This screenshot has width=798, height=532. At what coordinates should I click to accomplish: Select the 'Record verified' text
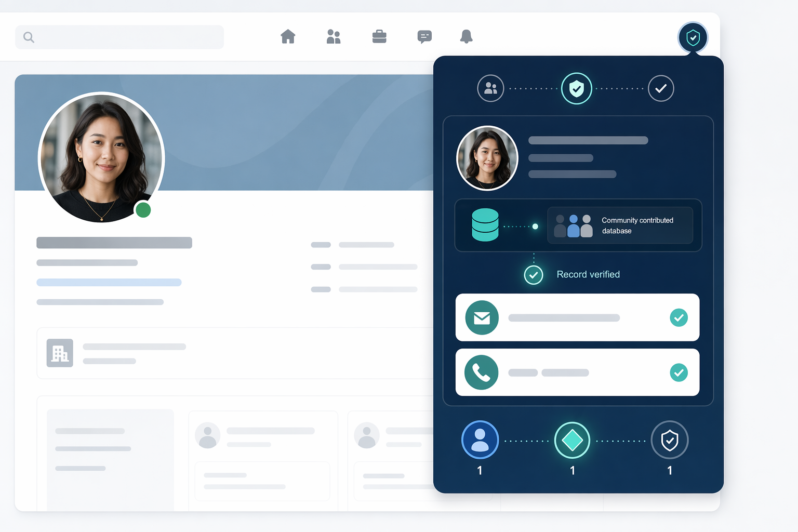[588, 274]
